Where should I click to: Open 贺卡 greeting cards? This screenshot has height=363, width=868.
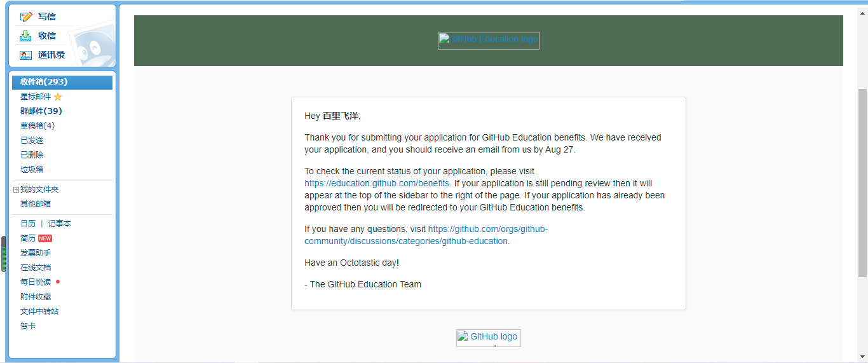click(28, 326)
